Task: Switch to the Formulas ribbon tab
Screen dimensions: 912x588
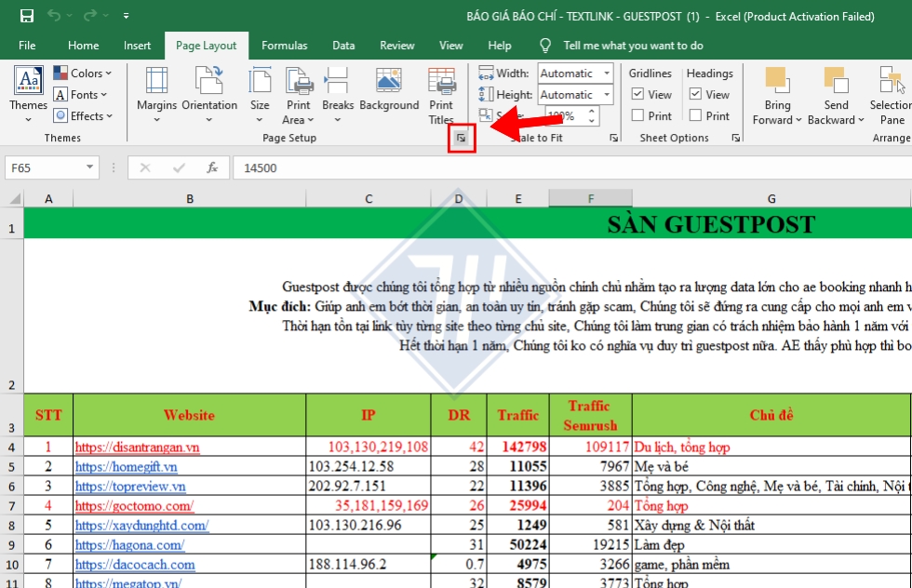Action: pos(285,45)
